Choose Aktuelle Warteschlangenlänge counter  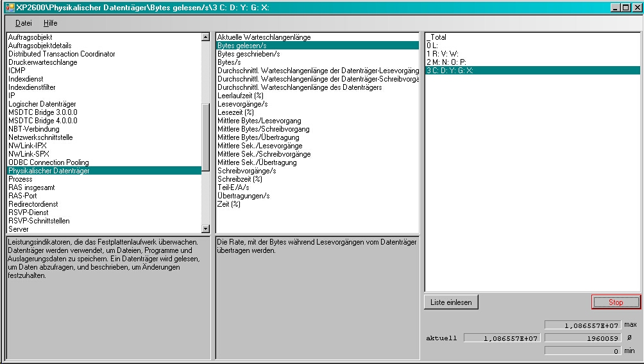pyautogui.click(x=264, y=37)
